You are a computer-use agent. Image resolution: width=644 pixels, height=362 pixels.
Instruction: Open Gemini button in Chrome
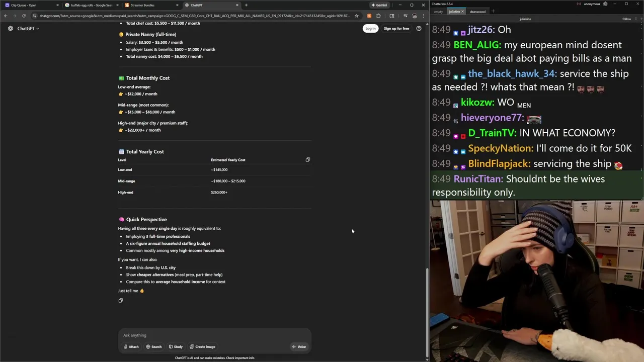(379, 5)
